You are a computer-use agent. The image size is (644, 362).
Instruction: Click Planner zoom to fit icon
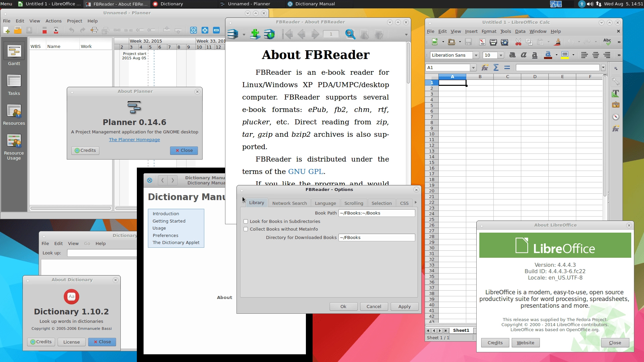point(194,30)
